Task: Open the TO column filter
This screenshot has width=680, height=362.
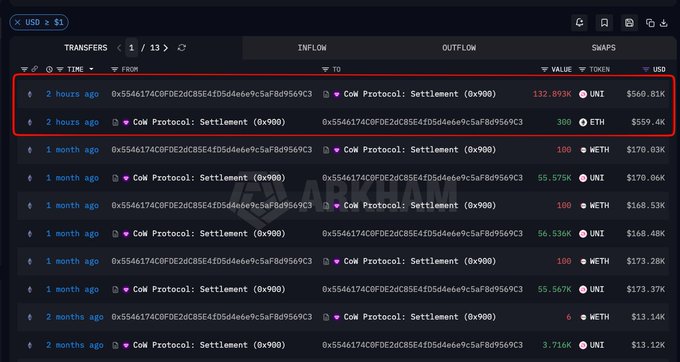Action: tap(325, 69)
